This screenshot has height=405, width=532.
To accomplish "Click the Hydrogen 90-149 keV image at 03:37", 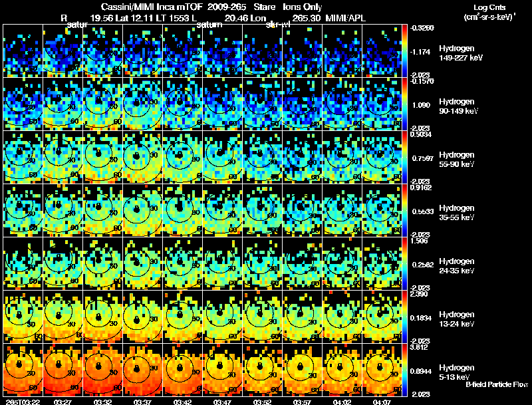I will tap(143, 104).
